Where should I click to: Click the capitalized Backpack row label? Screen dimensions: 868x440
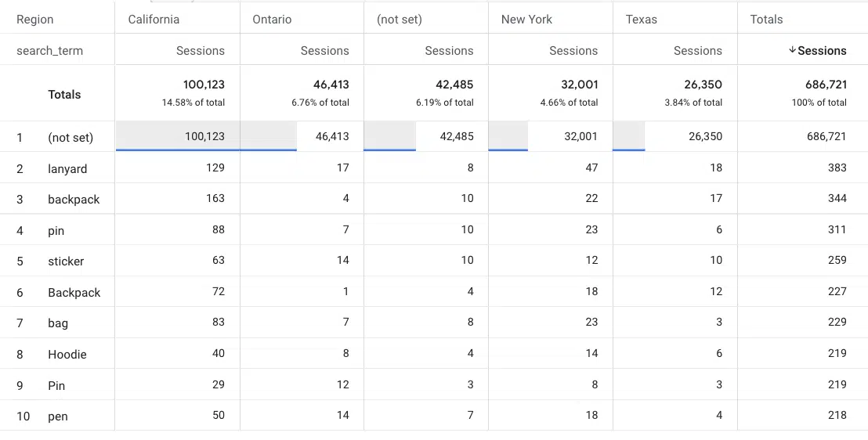pos(74,292)
